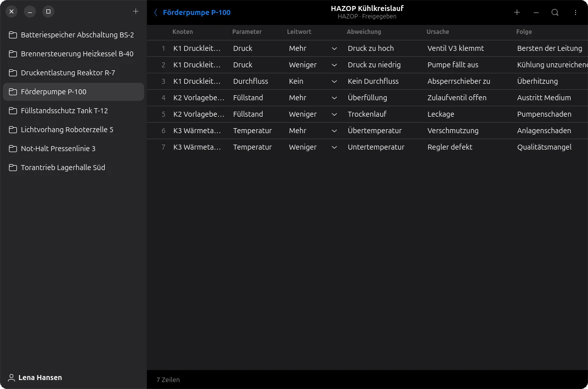Go back via the Förderpumpe P-100 link
Image resolution: width=588 pixels, height=389 pixels.
(196, 12)
